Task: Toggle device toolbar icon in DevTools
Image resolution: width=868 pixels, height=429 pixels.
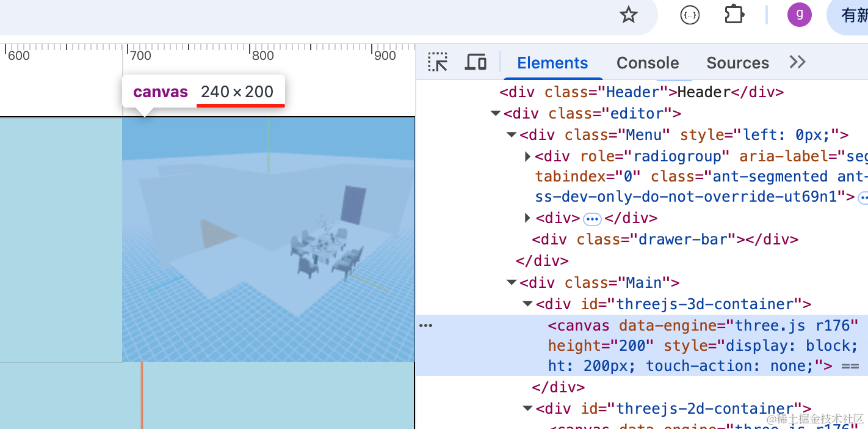Action: point(476,62)
